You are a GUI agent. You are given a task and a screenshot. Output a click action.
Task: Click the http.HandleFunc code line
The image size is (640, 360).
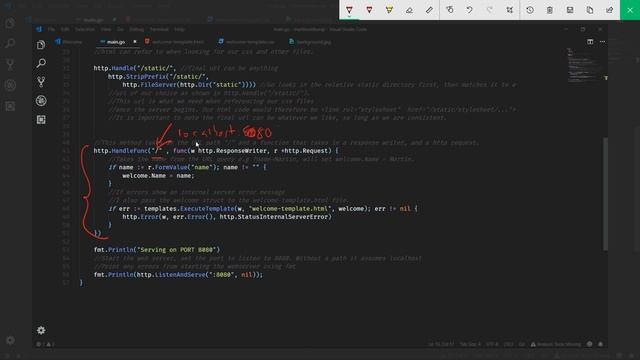216,151
